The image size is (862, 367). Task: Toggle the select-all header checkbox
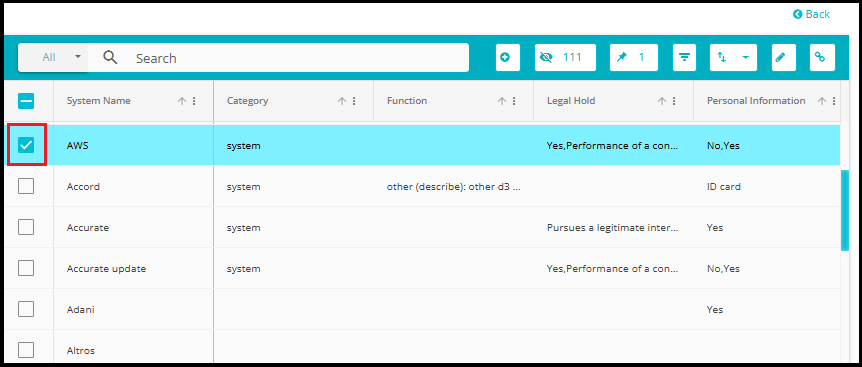[x=26, y=101]
